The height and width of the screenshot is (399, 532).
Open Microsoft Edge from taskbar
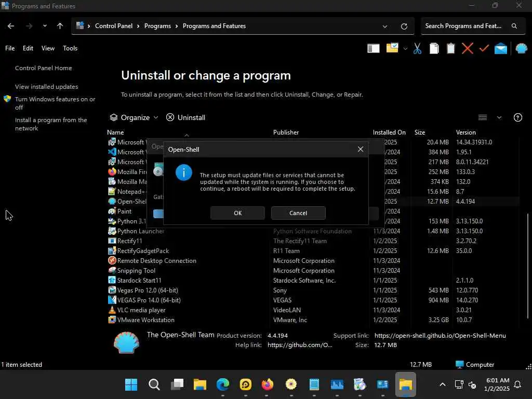222,384
